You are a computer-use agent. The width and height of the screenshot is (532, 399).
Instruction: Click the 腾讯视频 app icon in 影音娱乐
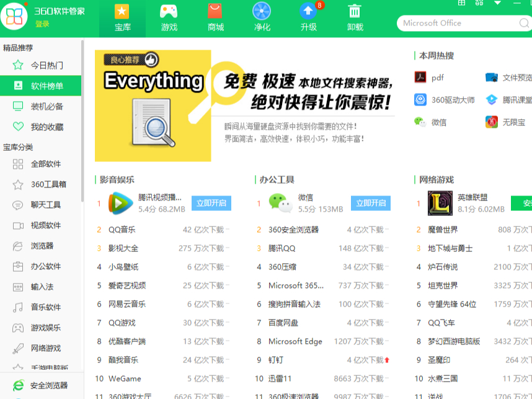(120, 203)
